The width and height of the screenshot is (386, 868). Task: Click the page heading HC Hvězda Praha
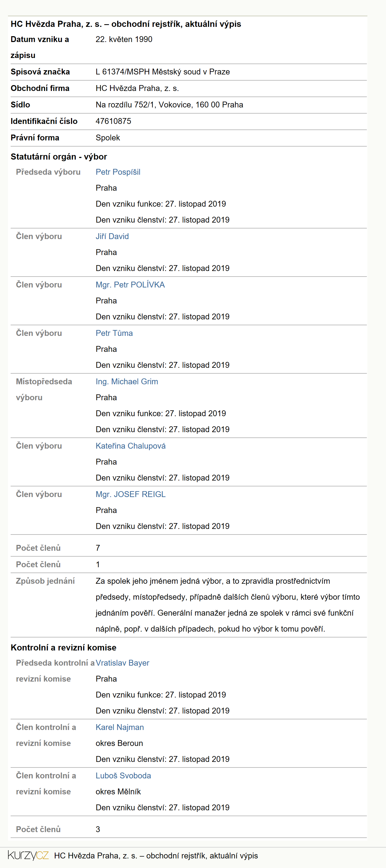pyautogui.click(x=126, y=24)
